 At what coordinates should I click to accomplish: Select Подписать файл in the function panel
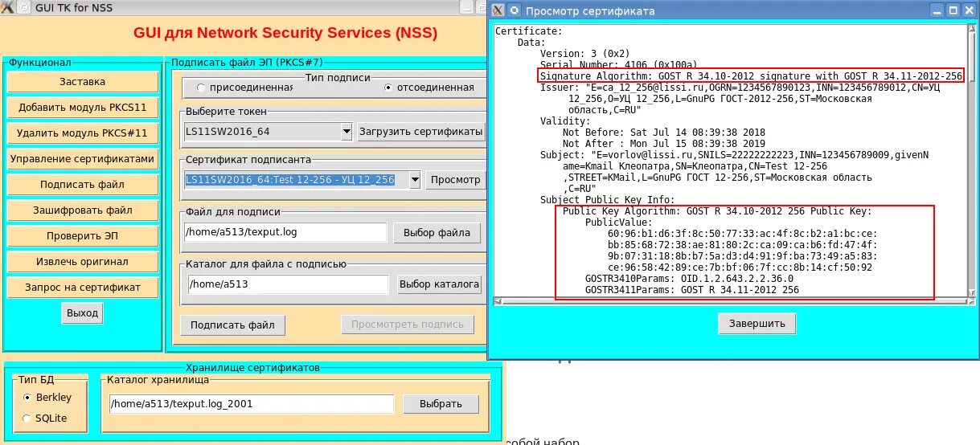[82, 185]
